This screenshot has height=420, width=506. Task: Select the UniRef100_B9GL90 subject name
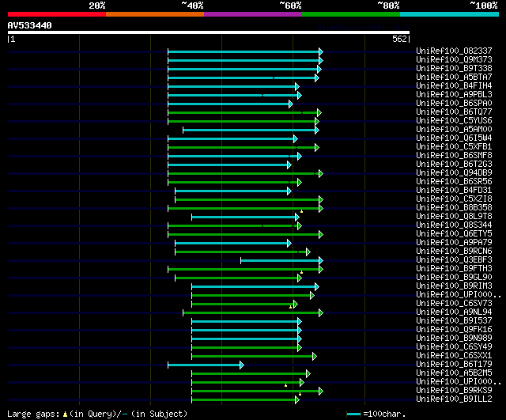click(x=454, y=278)
